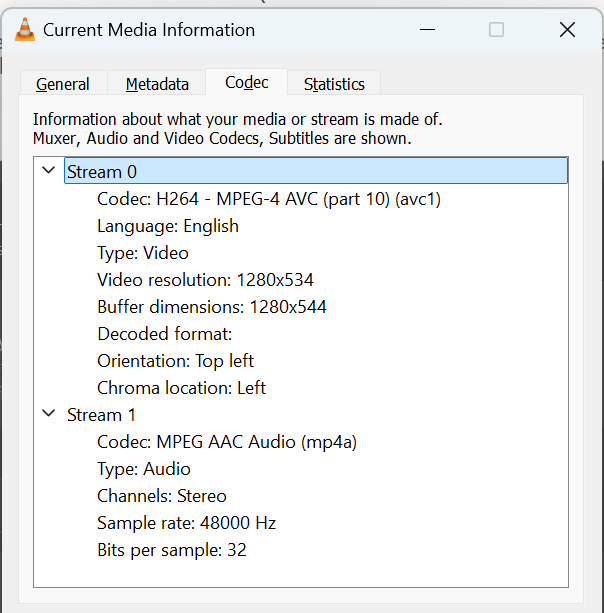This screenshot has width=604, height=613.
Task: Switch to the Statistics tab
Action: point(334,84)
